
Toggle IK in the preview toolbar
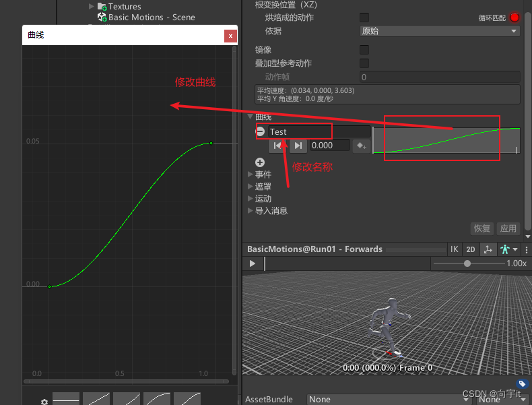click(x=455, y=249)
